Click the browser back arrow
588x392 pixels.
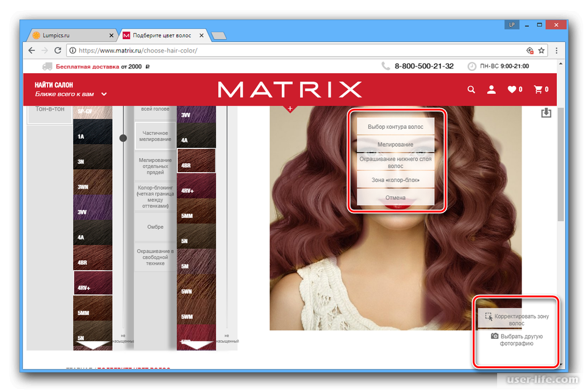32,51
